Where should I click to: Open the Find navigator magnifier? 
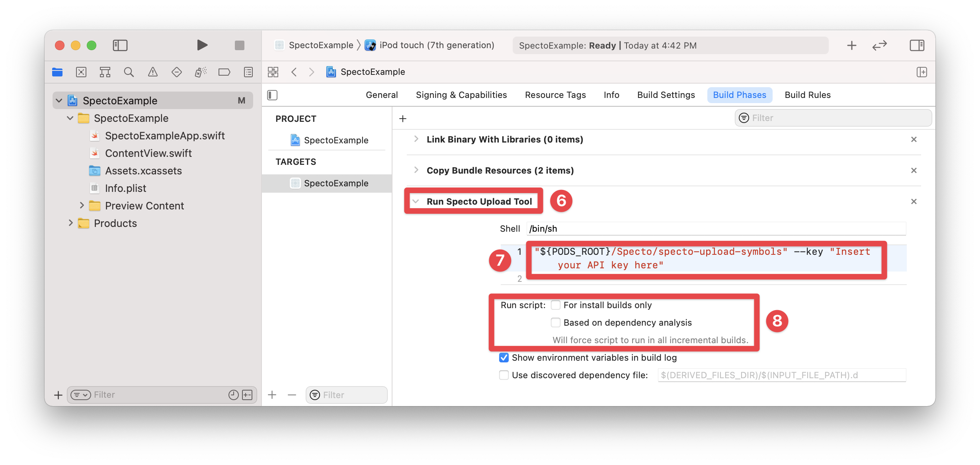[129, 72]
